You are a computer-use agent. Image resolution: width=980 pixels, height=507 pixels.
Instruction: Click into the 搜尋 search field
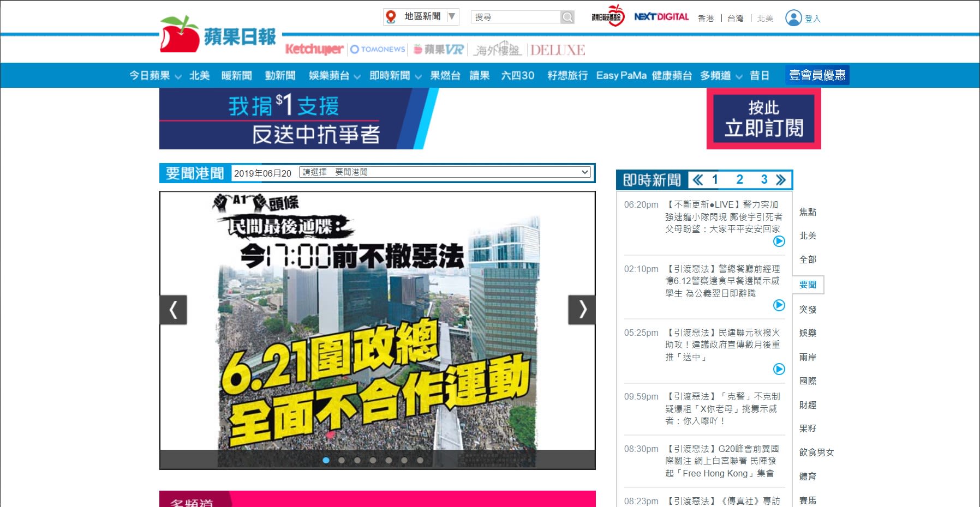click(515, 17)
